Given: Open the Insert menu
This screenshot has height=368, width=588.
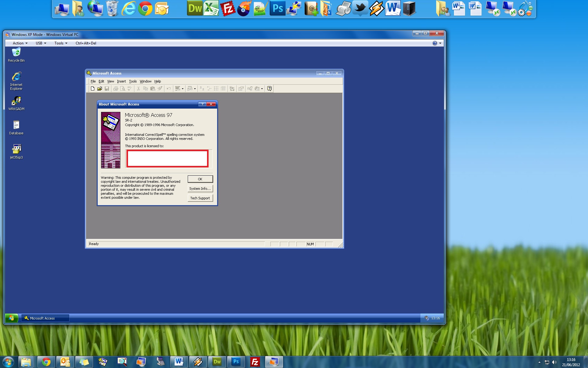Looking at the screenshot, I should [x=121, y=81].
